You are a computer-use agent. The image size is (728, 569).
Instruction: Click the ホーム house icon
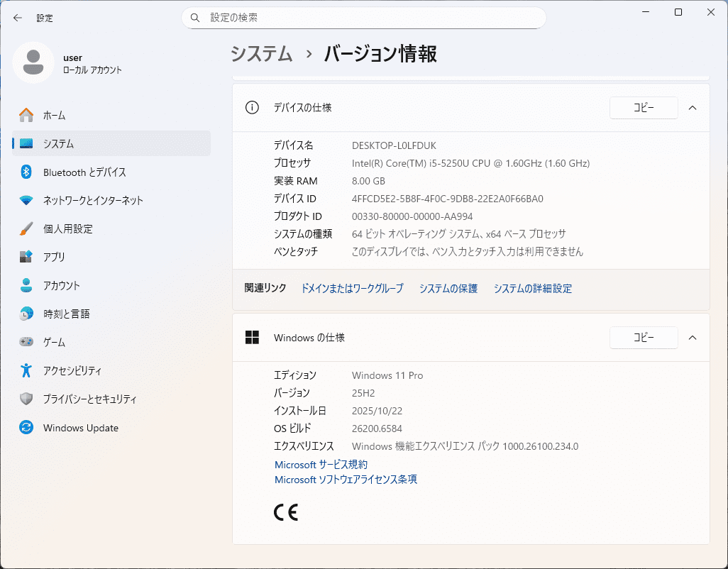[26, 115]
